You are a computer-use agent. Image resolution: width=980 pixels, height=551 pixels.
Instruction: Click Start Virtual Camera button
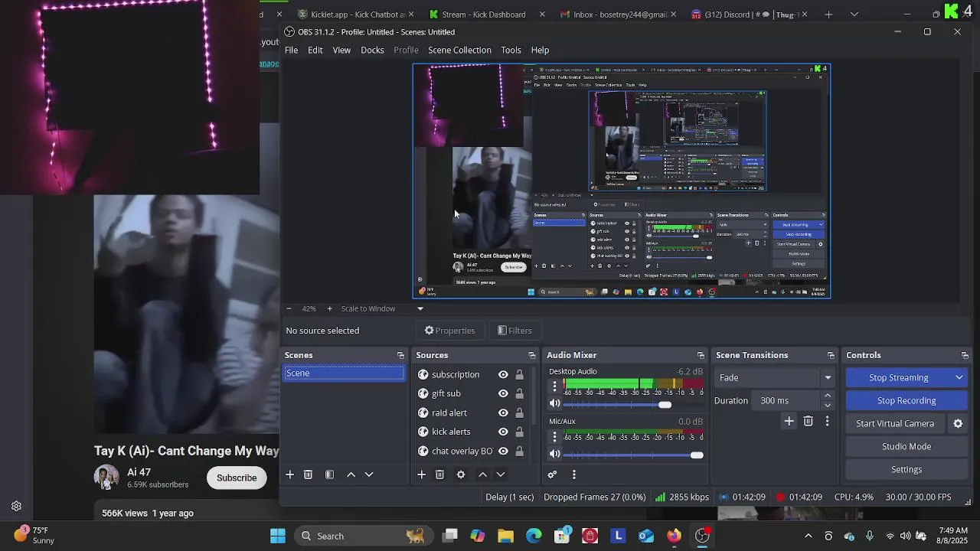tap(895, 423)
